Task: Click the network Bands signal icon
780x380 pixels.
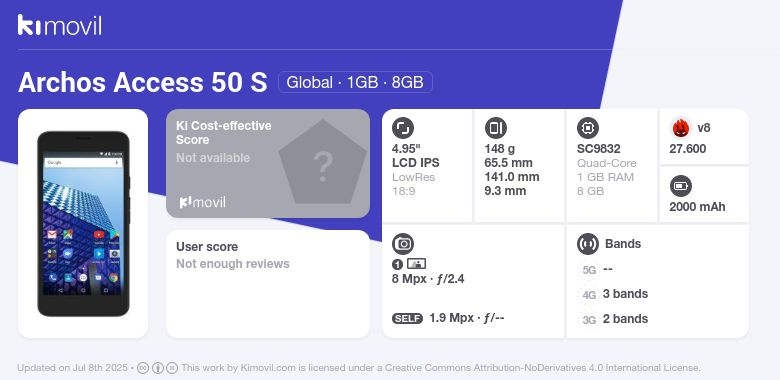Action: 588,244
